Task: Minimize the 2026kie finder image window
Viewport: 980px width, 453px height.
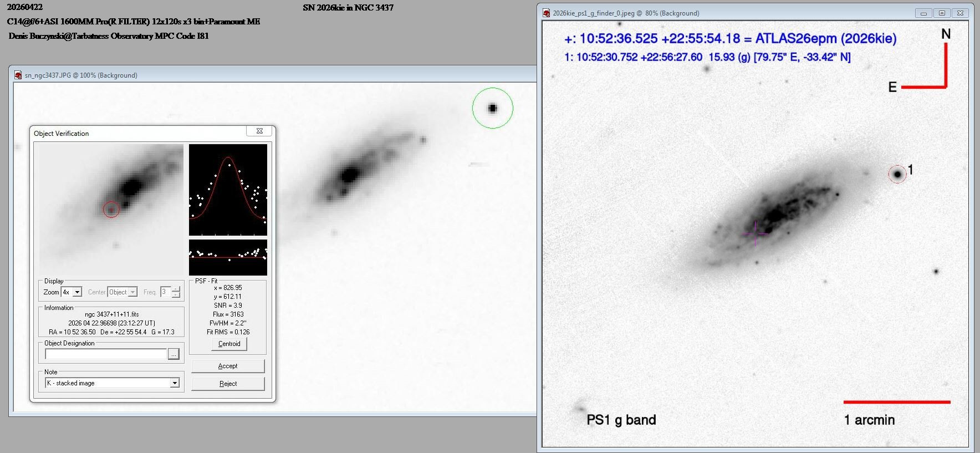Action: [923, 13]
